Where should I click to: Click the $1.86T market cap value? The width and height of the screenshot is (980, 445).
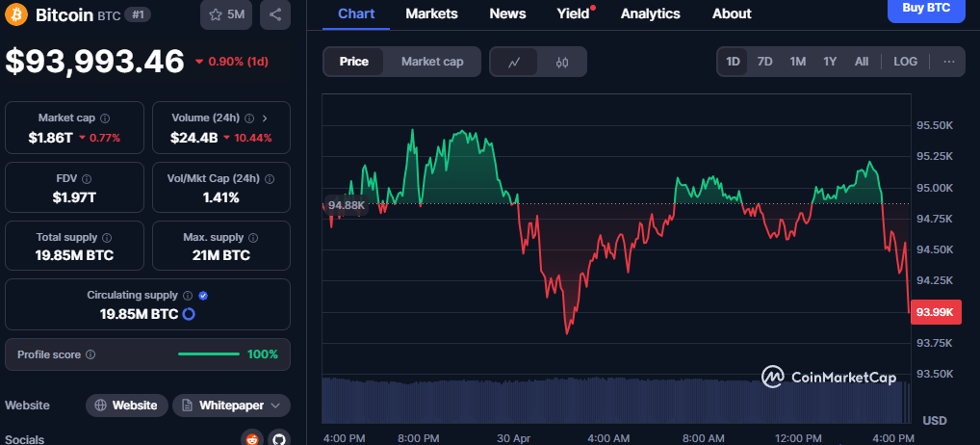pyautogui.click(x=51, y=138)
